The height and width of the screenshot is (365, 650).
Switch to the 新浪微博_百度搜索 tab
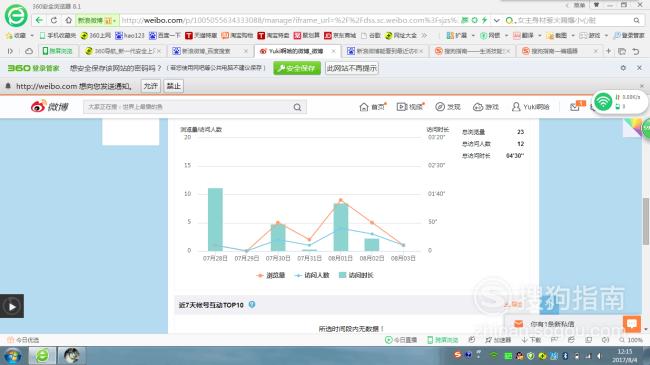point(210,51)
